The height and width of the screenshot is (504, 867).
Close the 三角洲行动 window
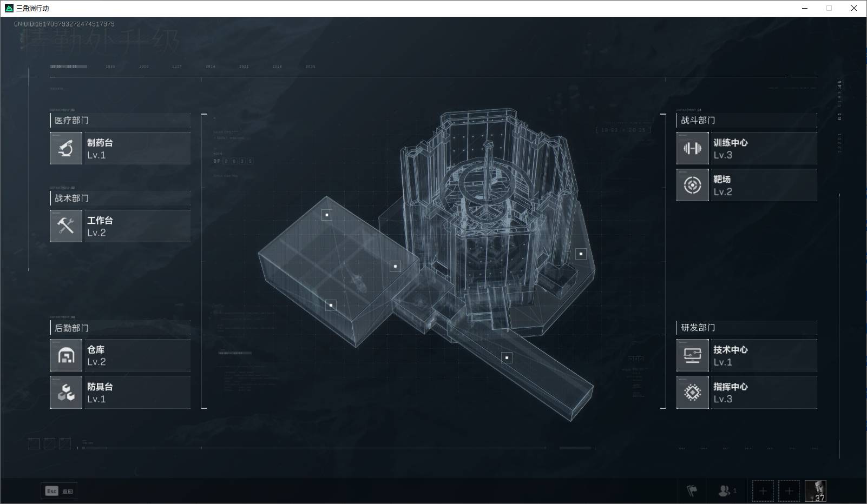[854, 8]
